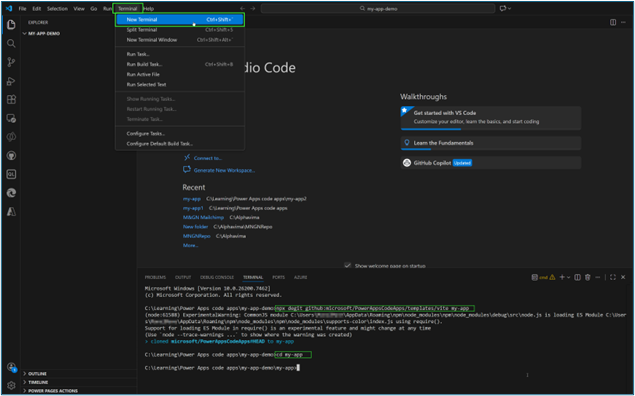The height and width of the screenshot is (396, 635).
Task: Open Get started with VS Code walkthrough
Action: tap(491, 118)
